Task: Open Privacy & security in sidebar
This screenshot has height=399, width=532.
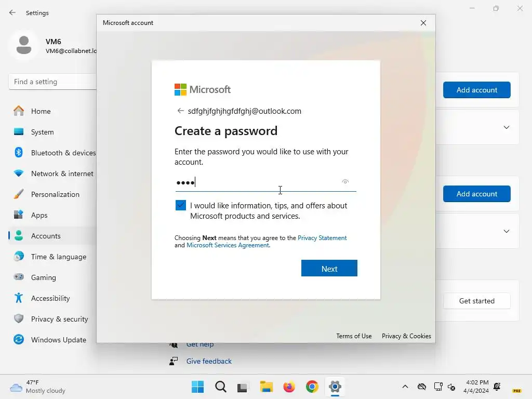Action: tap(52, 319)
